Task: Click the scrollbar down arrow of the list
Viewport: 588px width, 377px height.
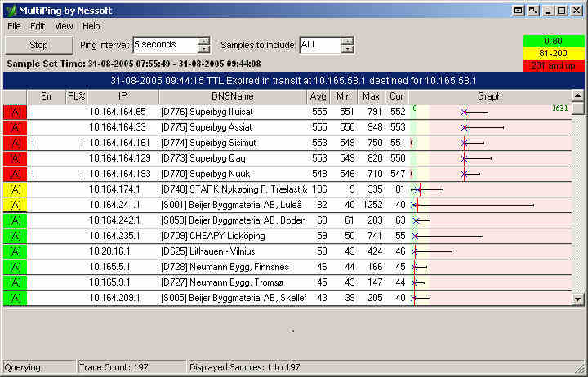Action: pos(578,299)
